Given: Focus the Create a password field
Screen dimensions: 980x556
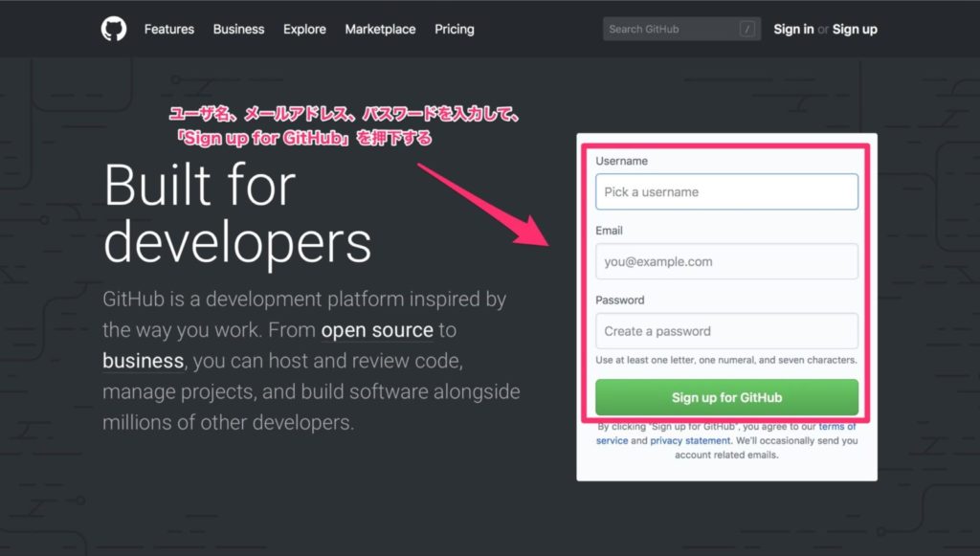Looking at the screenshot, I should [727, 331].
